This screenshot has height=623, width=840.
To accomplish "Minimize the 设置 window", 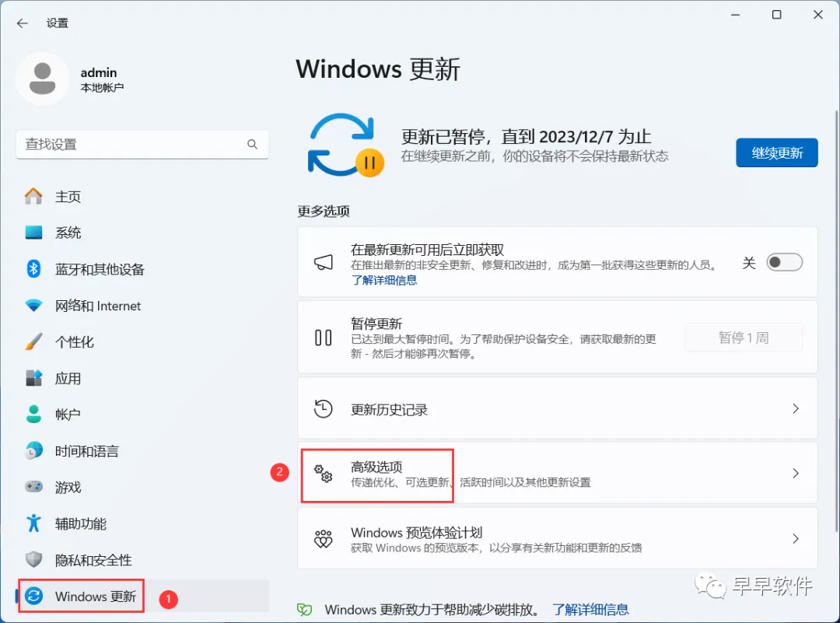I will tap(736, 15).
